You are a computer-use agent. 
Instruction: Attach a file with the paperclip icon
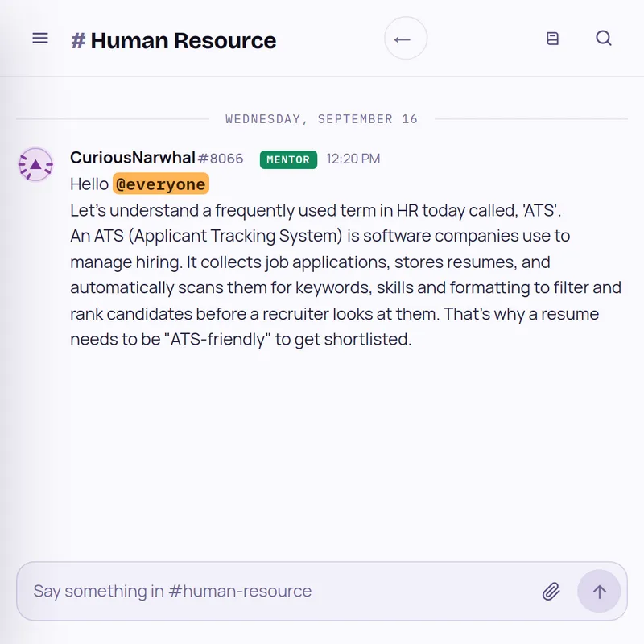point(551,592)
